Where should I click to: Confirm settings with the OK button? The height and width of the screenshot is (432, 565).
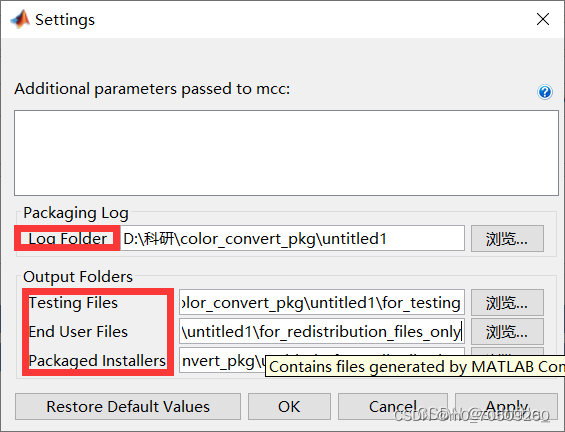pyautogui.click(x=289, y=406)
